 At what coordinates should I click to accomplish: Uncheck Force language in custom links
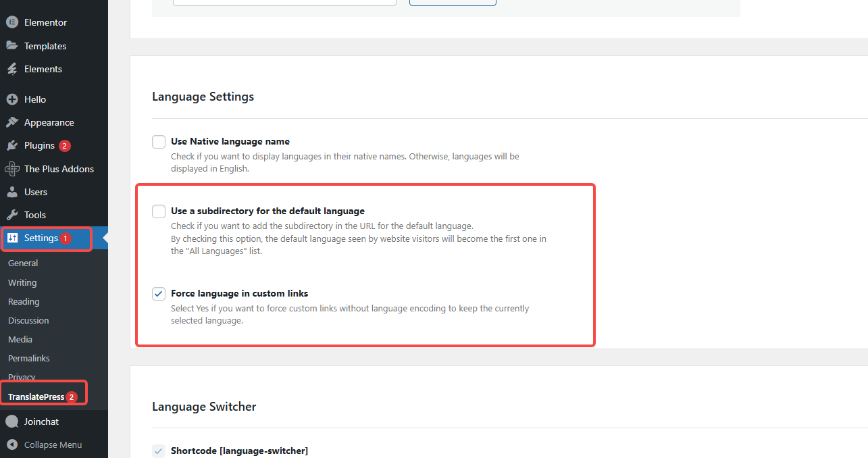coord(159,294)
